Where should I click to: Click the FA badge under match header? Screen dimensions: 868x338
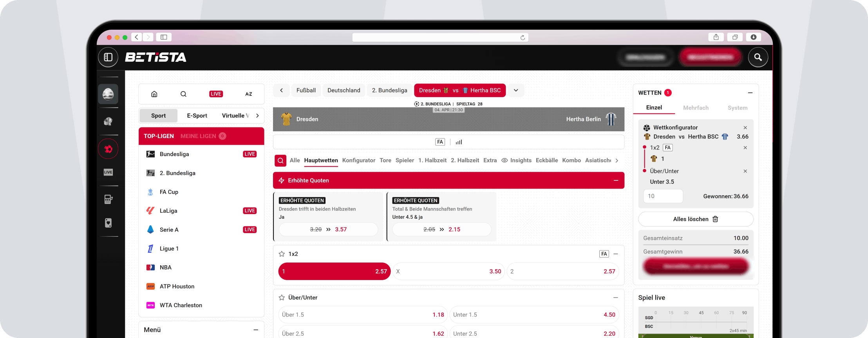(x=440, y=142)
